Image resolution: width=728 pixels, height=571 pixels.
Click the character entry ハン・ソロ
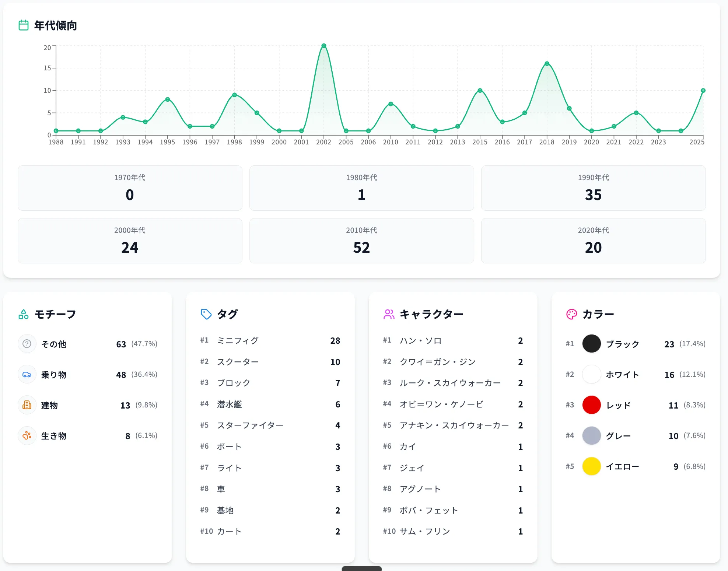point(420,340)
